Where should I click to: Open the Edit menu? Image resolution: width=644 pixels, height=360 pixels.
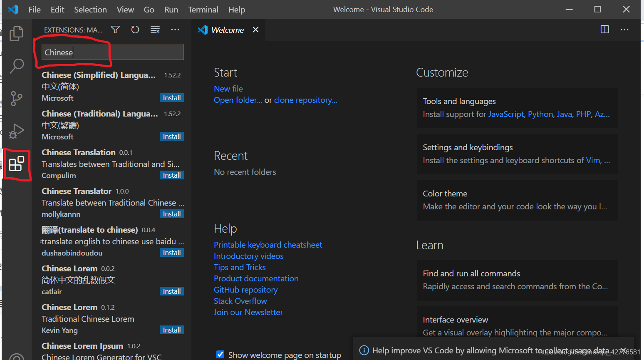coord(57,9)
